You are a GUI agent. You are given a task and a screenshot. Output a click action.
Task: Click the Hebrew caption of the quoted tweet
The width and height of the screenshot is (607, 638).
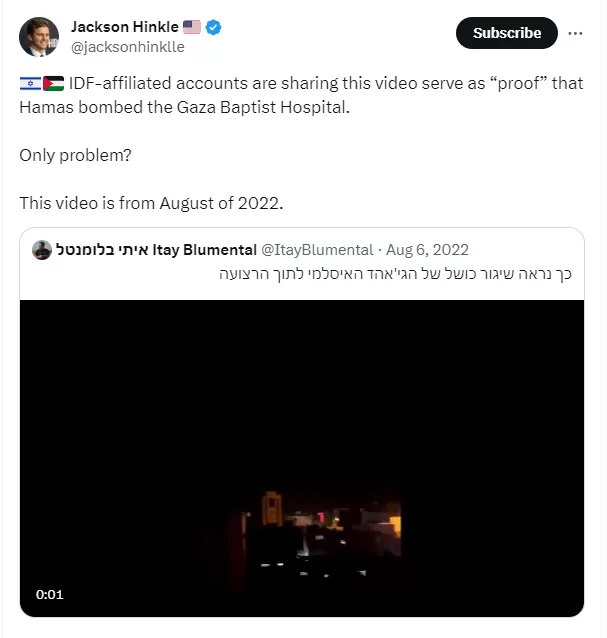point(394,274)
